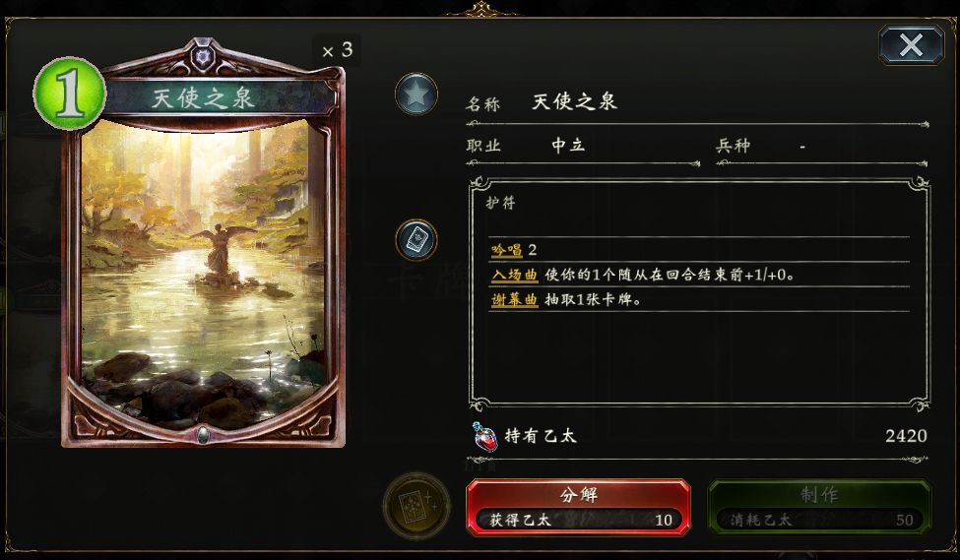Click the 护符 card type label
Viewport: 960px width, 560px height.
[x=500, y=203]
